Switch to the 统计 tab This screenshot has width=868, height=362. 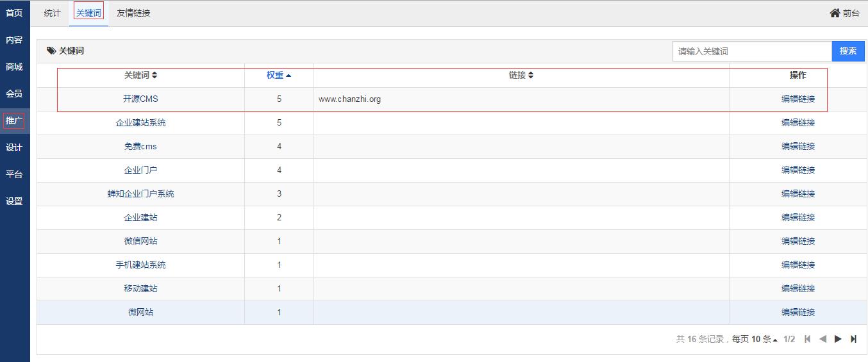click(x=53, y=13)
